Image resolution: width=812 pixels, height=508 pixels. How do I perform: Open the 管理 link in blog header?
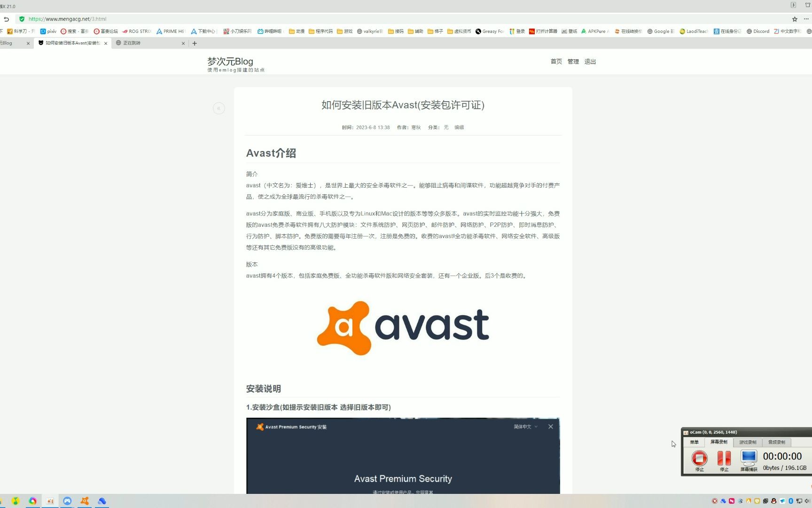coord(573,62)
